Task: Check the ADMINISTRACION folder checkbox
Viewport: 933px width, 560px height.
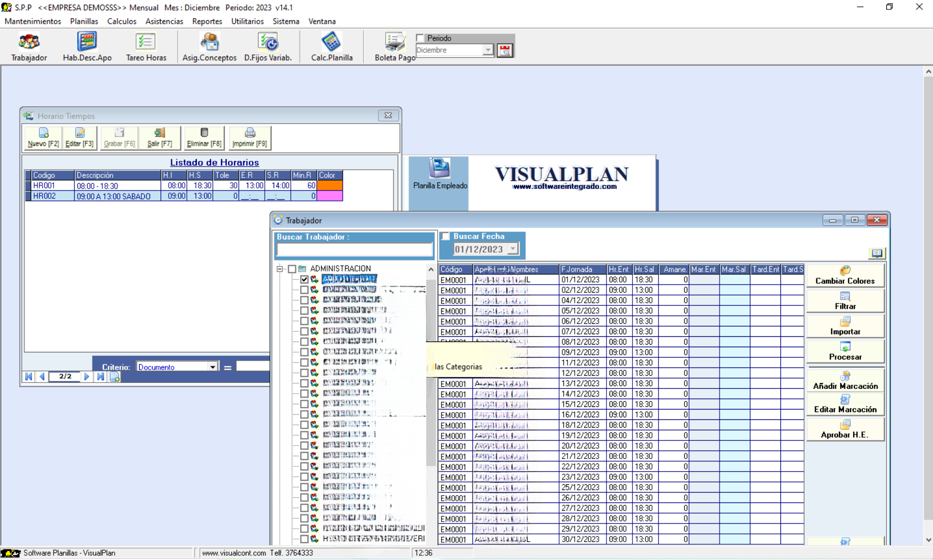Action: point(292,269)
